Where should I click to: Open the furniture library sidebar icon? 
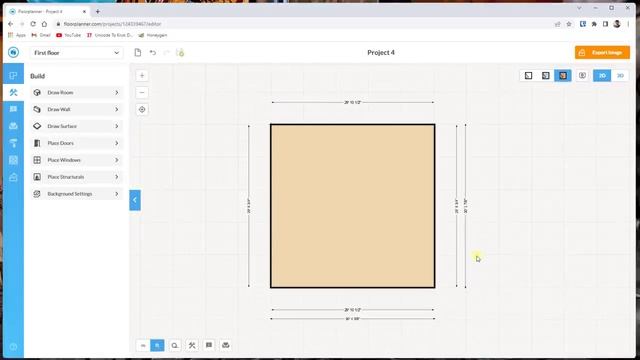pyautogui.click(x=13, y=126)
